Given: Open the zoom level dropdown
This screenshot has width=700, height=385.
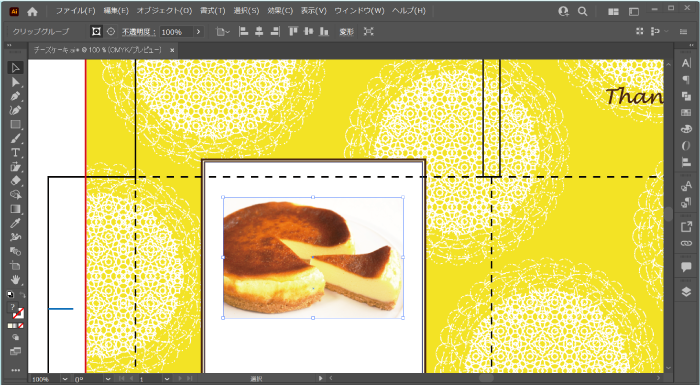Looking at the screenshot, I should click(x=65, y=379).
